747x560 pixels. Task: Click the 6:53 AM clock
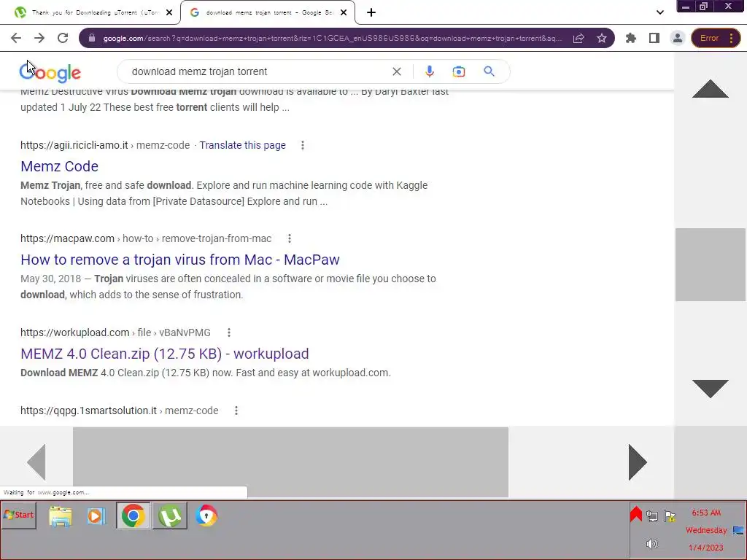[706, 513]
